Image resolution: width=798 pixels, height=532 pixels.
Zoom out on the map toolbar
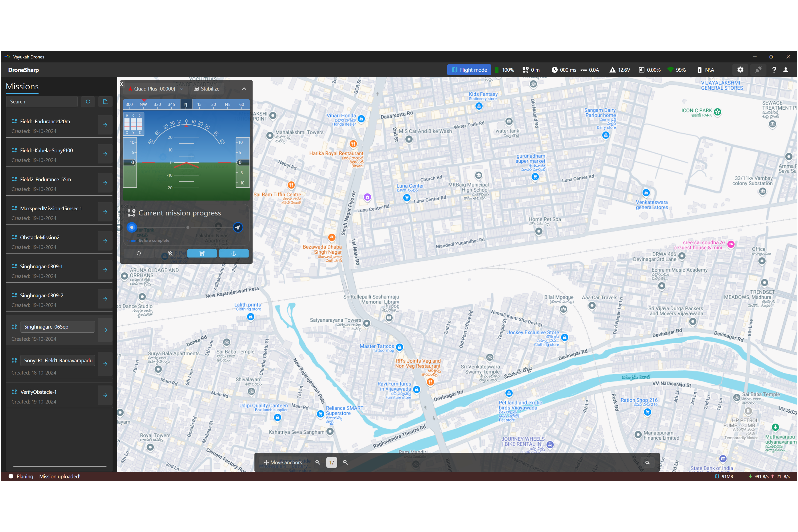coord(345,462)
